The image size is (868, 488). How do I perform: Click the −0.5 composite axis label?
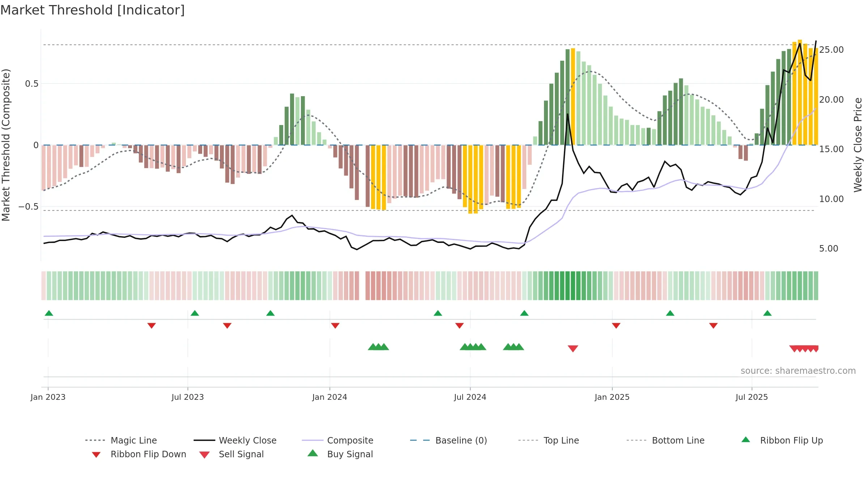click(x=29, y=206)
